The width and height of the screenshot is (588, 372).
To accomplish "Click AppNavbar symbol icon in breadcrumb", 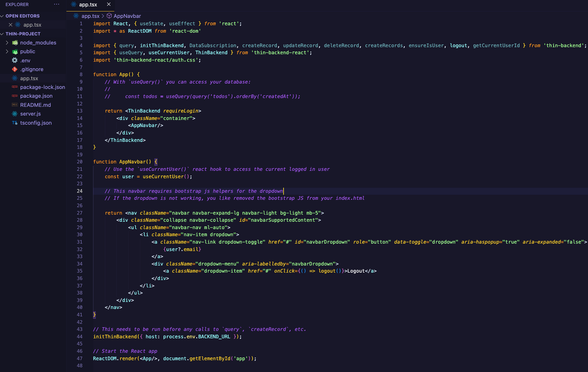I will click(109, 16).
